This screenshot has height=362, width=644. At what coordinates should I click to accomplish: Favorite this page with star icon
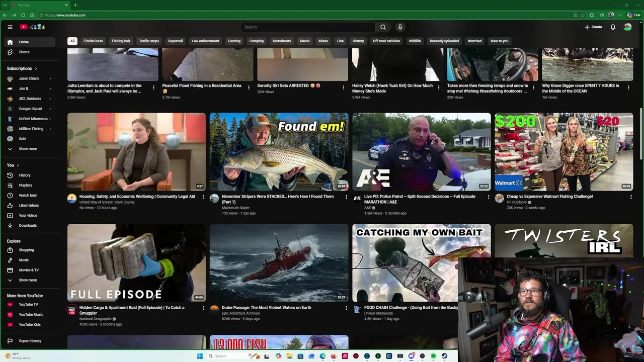[x=583, y=15]
